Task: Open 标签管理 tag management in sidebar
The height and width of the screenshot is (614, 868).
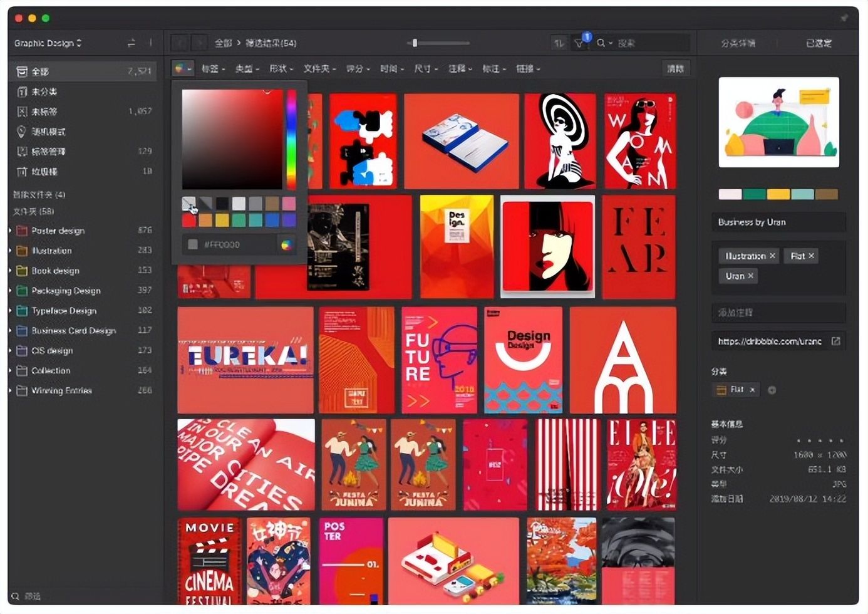Action: (x=84, y=152)
